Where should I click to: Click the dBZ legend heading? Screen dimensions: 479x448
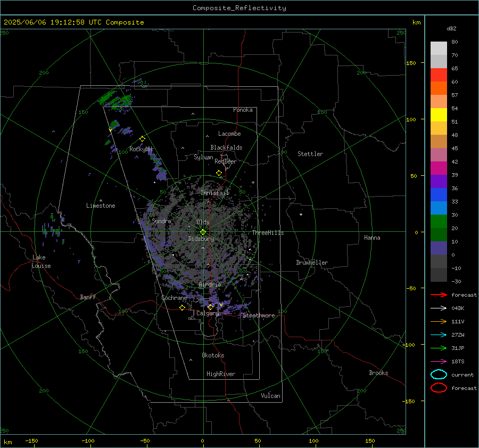[451, 29]
